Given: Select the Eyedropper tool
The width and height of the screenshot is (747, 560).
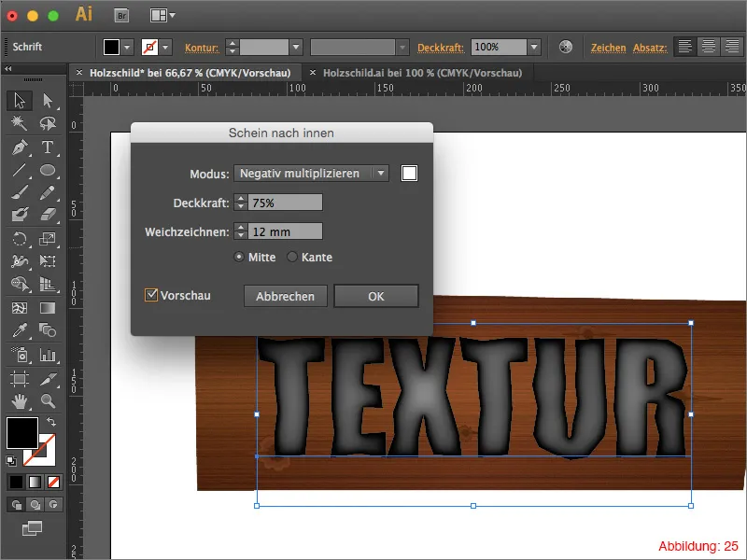Looking at the screenshot, I should click(x=20, y=330).
